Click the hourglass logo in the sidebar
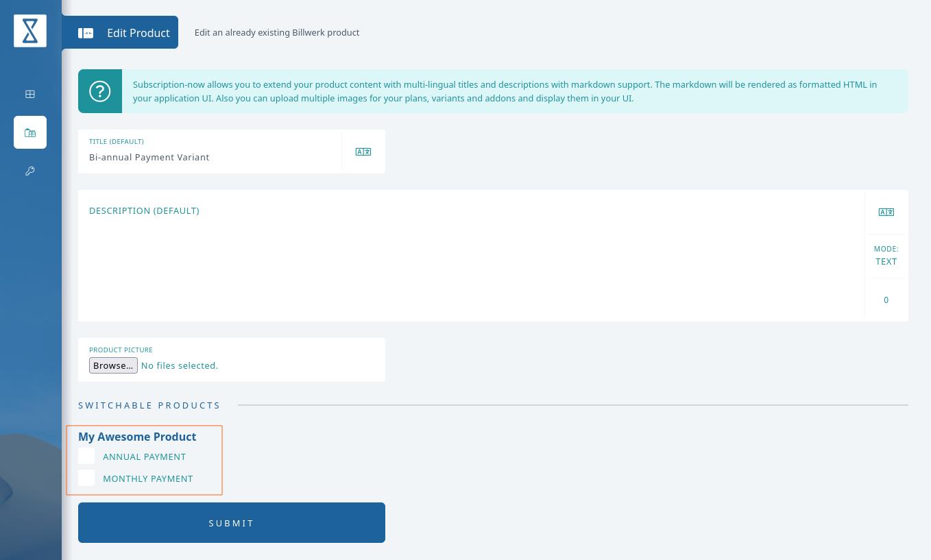Viewport: 931px width, 560px height. (30, 31)
